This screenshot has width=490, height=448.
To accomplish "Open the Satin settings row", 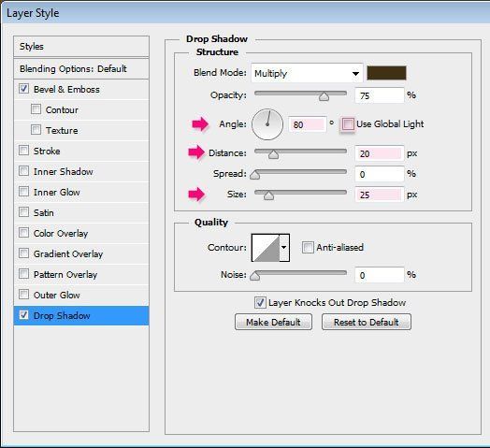I will 81,213.
